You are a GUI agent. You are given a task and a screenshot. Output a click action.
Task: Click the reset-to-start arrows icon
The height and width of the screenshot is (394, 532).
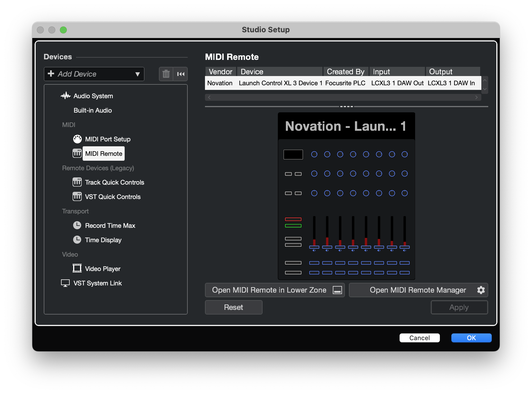pos(180,74)
